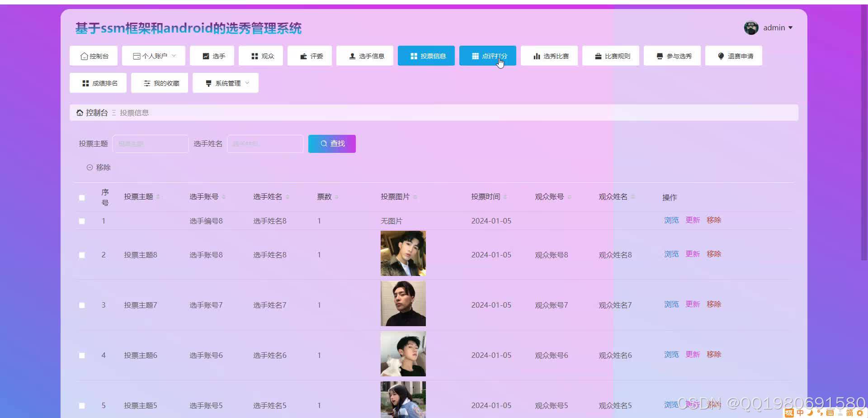868x418 pixels.
Task: Click the 评委 judges icon
Action: [x=303, y=56]
